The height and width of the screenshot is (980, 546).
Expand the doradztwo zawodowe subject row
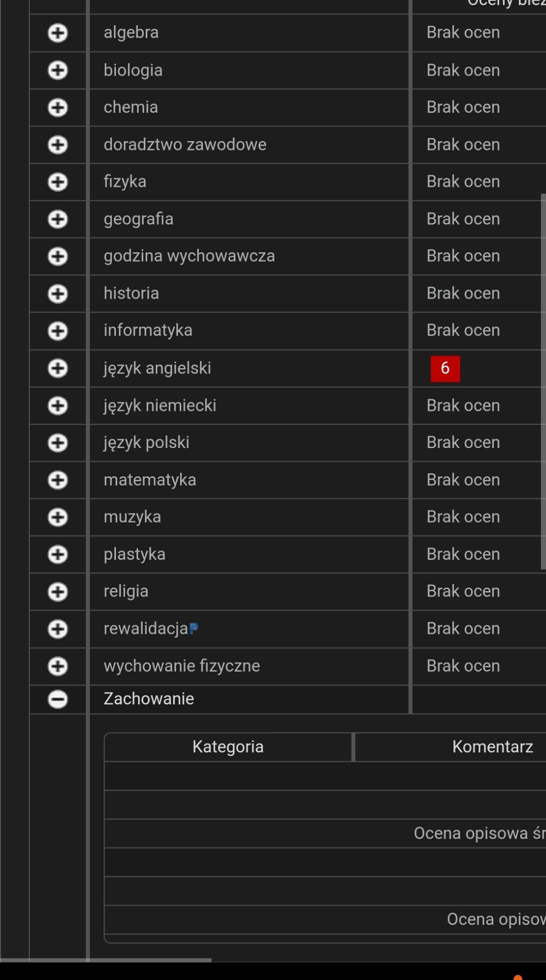(x=58, y=145)
